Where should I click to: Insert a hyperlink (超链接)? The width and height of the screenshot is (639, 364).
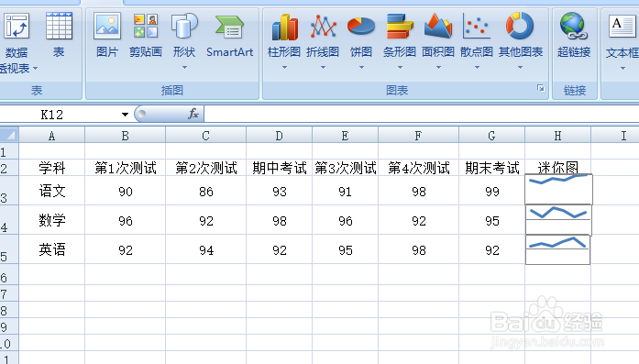pos(574,36)
